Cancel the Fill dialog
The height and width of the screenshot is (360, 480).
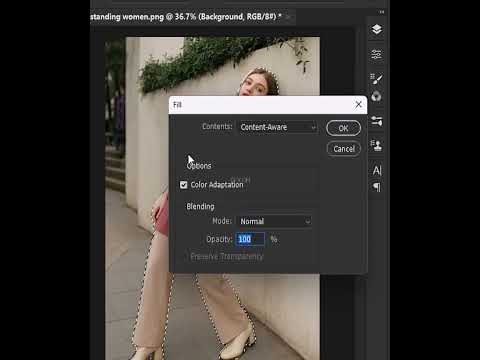pos(344,149)
